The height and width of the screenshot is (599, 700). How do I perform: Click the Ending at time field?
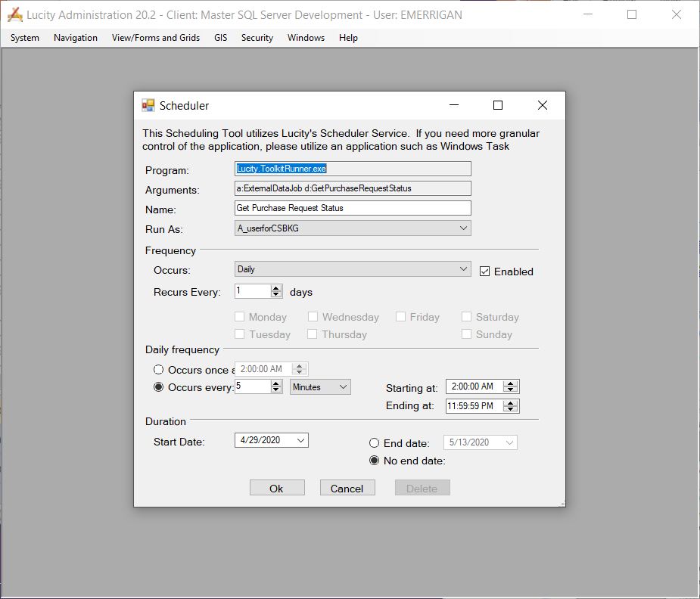[474, 406]
